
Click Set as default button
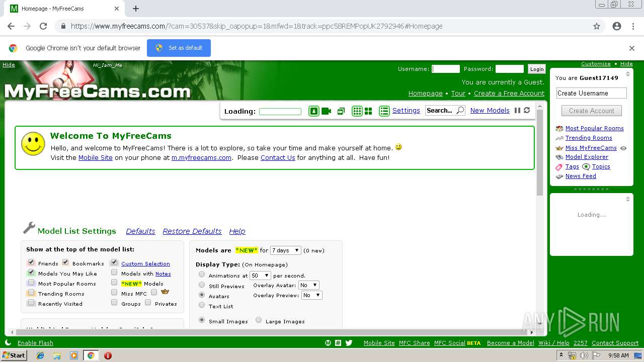pyautogui.click(x=179, y=48)
